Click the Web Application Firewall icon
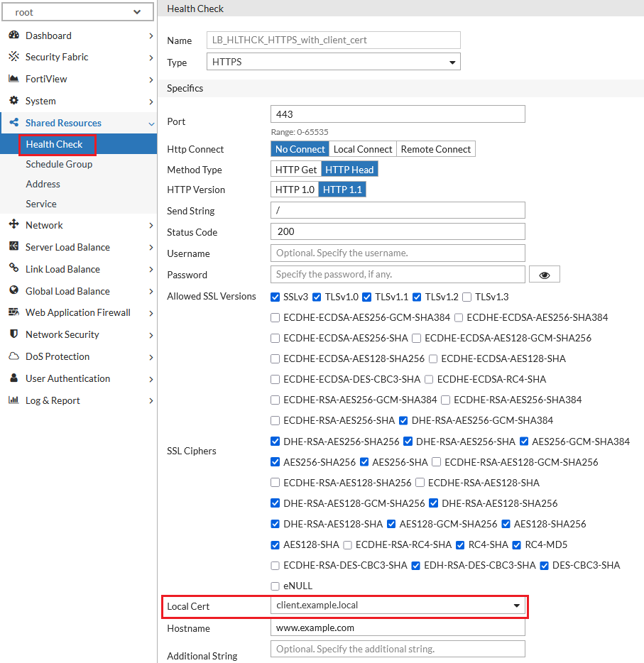 (x=14, y=312)
